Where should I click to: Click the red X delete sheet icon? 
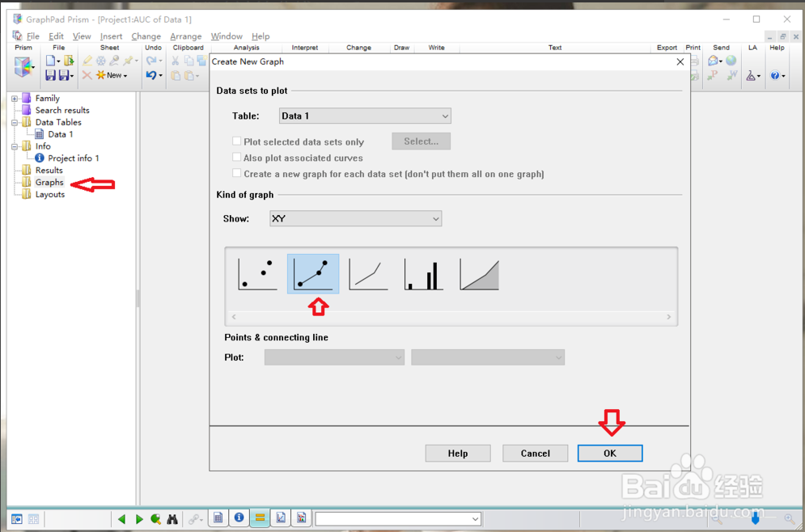tap(87, 75)
